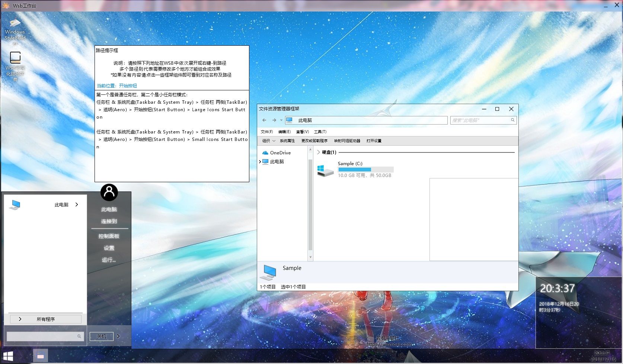Viewport: 623px width, 364px height.
Task: Click 连接到 in start menu
Action: click(109, 221)
